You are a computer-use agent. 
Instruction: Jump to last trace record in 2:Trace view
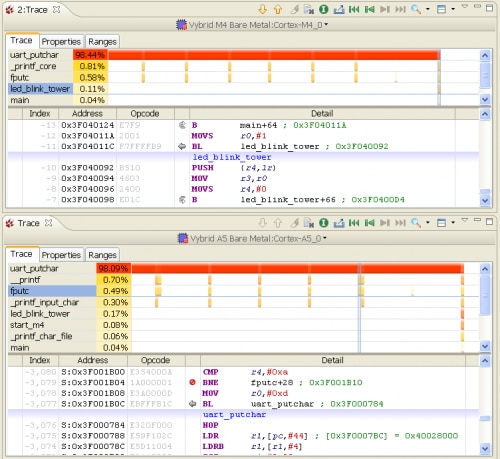[400, 9]
